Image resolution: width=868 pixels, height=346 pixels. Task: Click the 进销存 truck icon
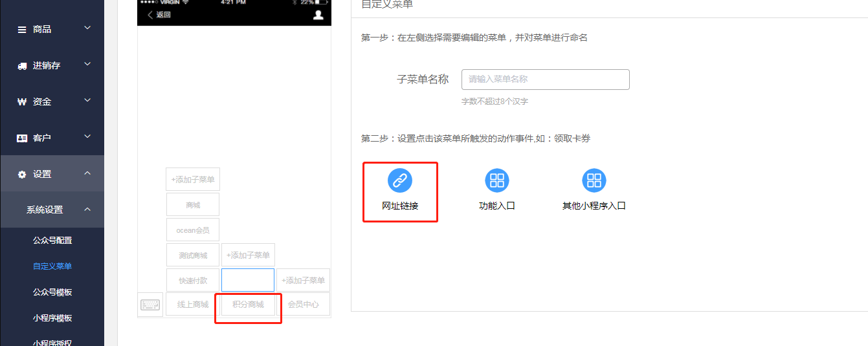tap(22, 66)
